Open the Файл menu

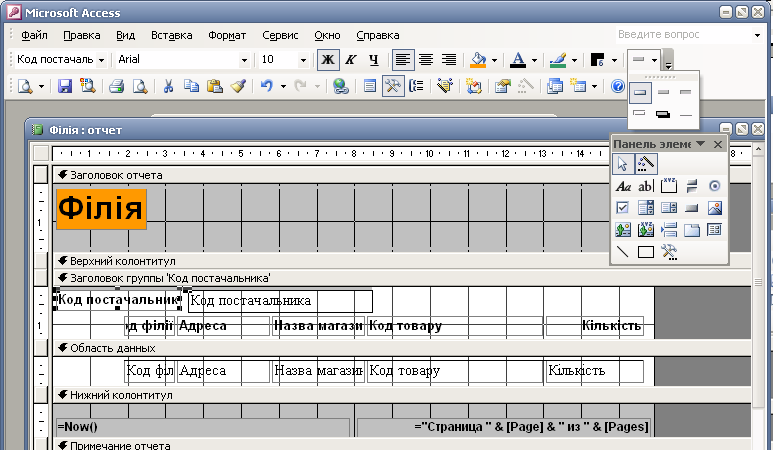click(34, 35)
